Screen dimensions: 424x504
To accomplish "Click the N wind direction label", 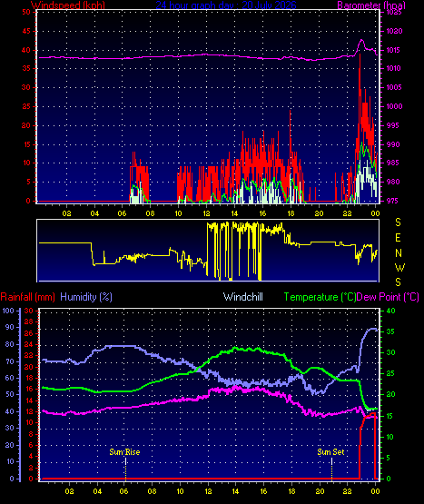I will pos(399,253).
